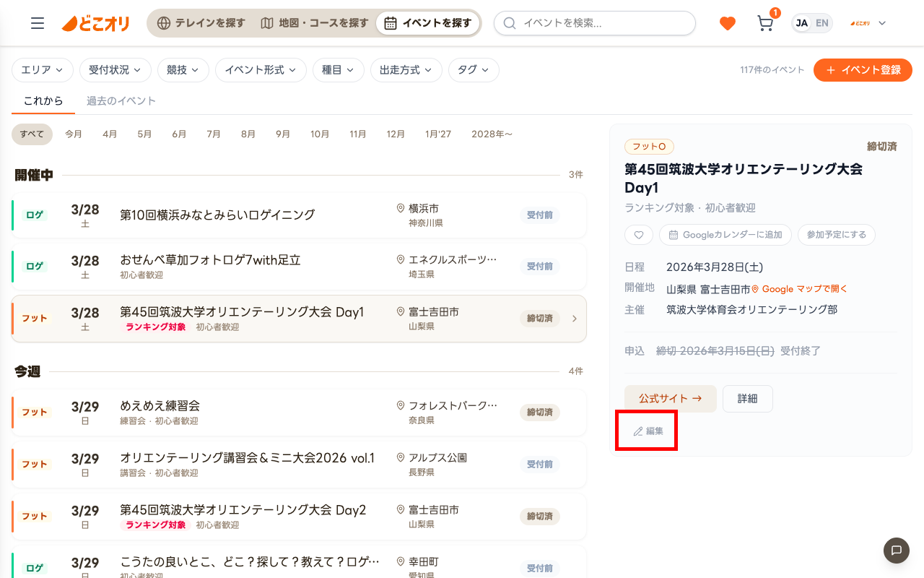The width and height of the screenshot is (924, 578).
Task: Click the イベント登録 button
Action: pos(863,70)
